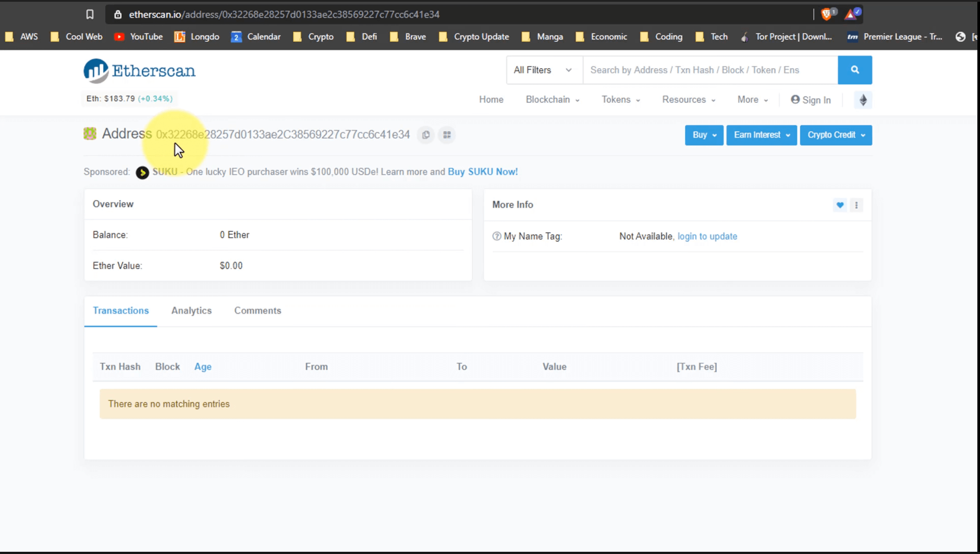Open the YouTube bookmark
Image resolution: width=980 pixels, height=554 pixels.
pos(138,37)
